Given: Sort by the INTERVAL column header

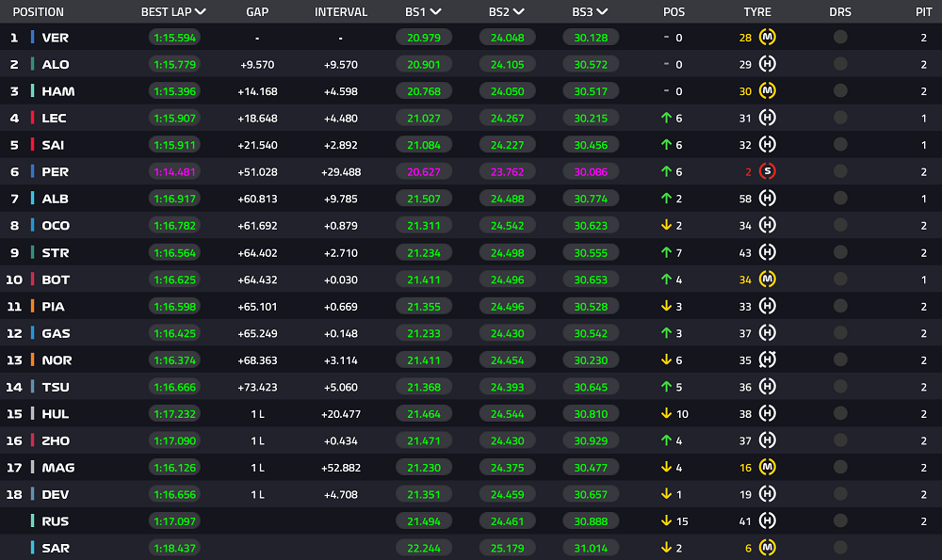Looking at the screenshot, I should click(341, 12).
